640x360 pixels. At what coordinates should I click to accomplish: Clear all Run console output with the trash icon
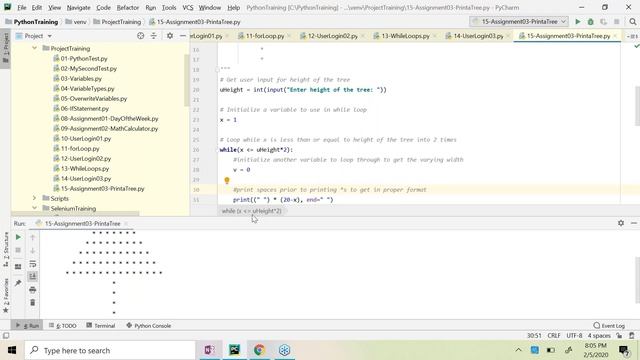pyautogui.click(x=33, y=302)
